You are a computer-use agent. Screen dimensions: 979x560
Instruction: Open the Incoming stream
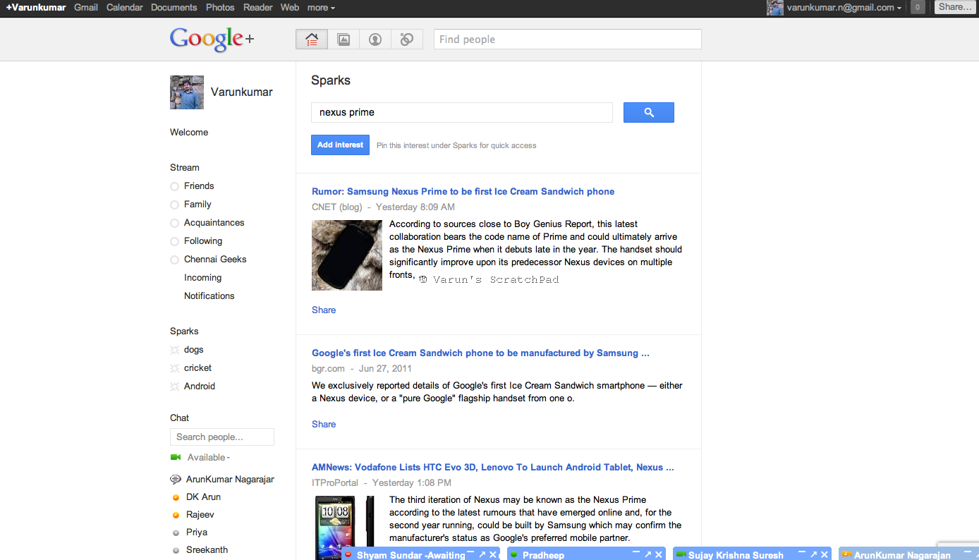click(x=203, y=278)
